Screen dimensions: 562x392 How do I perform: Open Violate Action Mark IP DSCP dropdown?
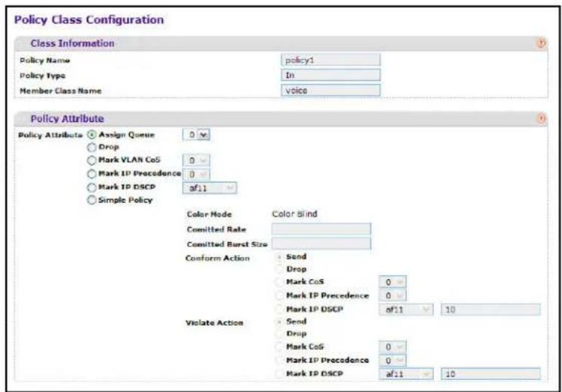[406, 374]
